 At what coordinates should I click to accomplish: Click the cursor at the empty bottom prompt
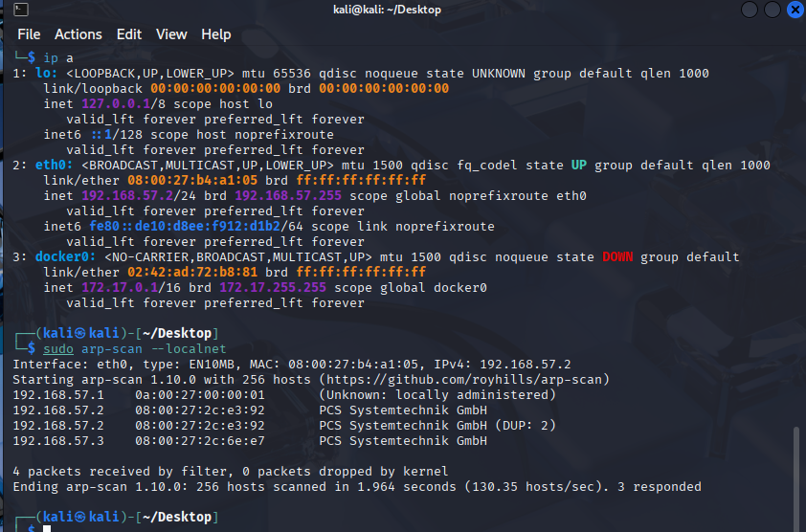(47, 528)
